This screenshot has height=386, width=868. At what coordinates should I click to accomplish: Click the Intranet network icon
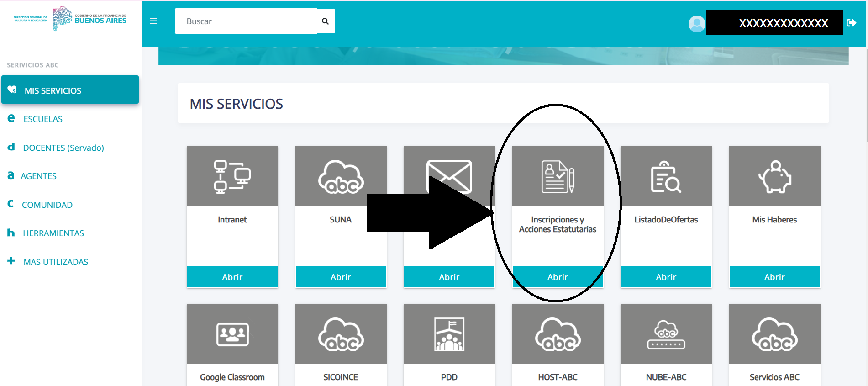(x=232, y=176)
